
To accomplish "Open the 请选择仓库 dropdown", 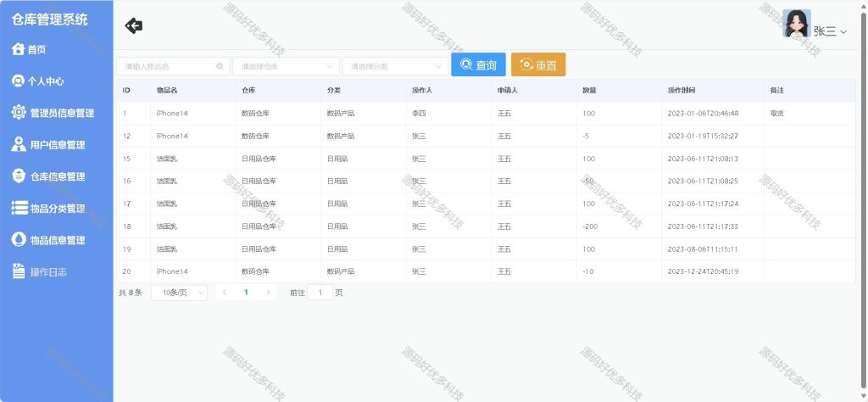I will point(286,66).
